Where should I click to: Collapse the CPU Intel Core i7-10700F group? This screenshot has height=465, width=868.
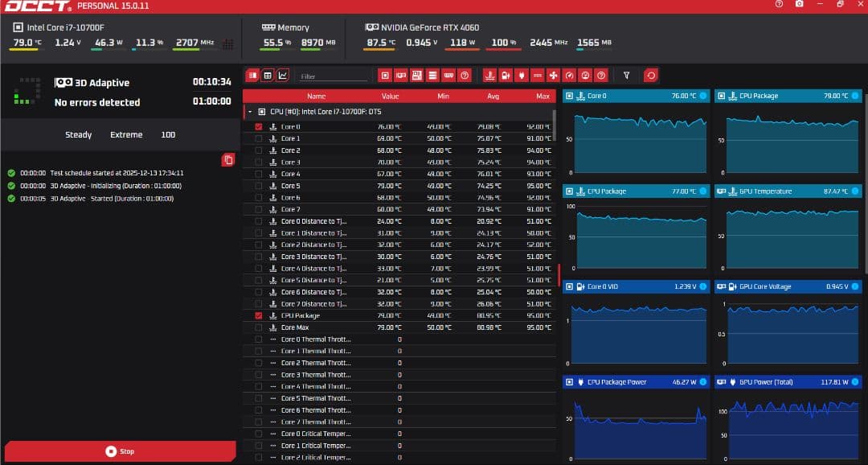click(250, 112)
